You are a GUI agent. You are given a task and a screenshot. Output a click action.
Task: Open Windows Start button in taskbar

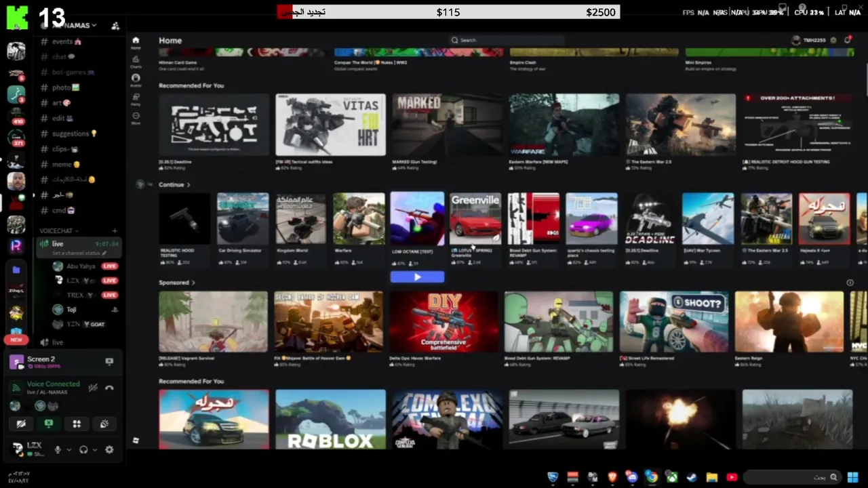tap(852, 477)
